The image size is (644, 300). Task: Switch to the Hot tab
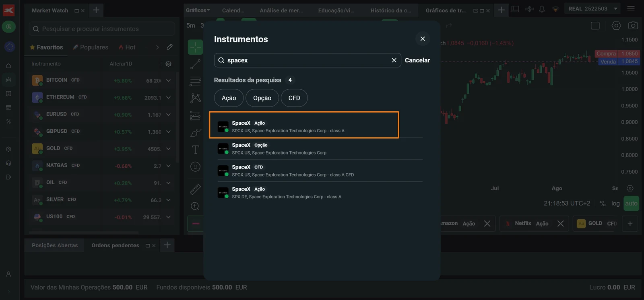click(x=127, y=47)
